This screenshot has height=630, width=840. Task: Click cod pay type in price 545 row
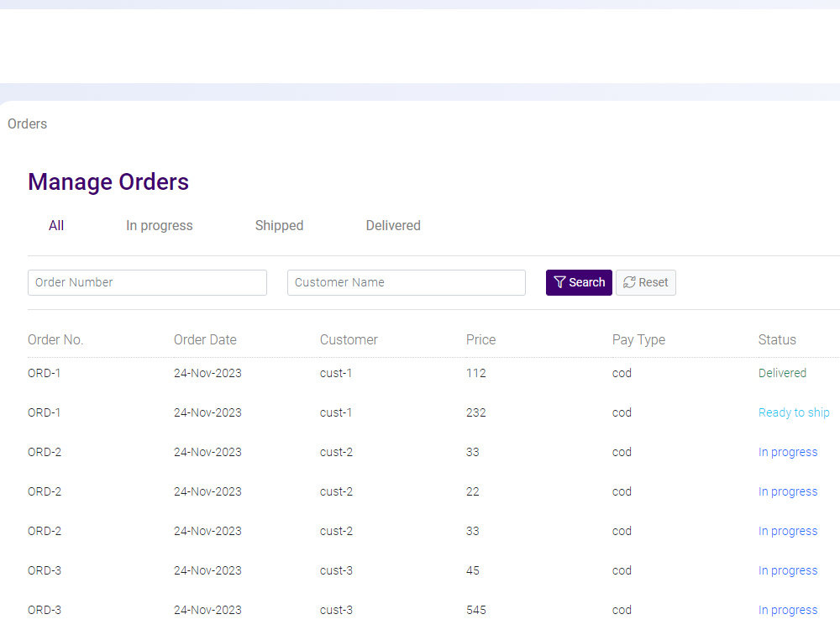pos(622,610)
